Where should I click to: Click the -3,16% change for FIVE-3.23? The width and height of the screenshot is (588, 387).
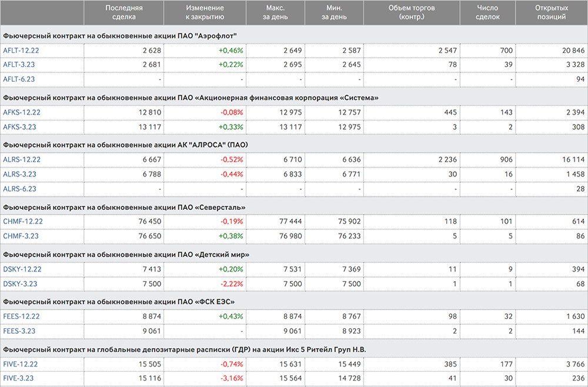pyautogui.click(x=232, y=378)
